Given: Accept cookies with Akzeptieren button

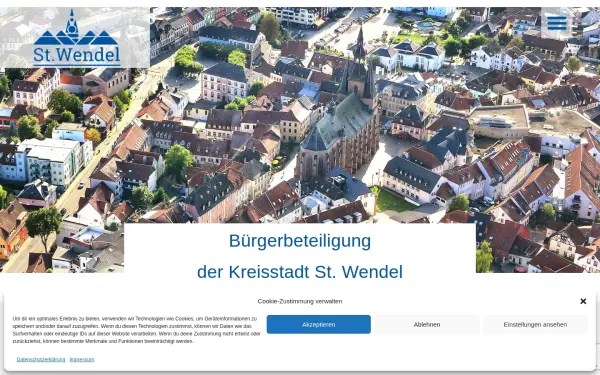Looking at the screenshot, I should [318, 324].
